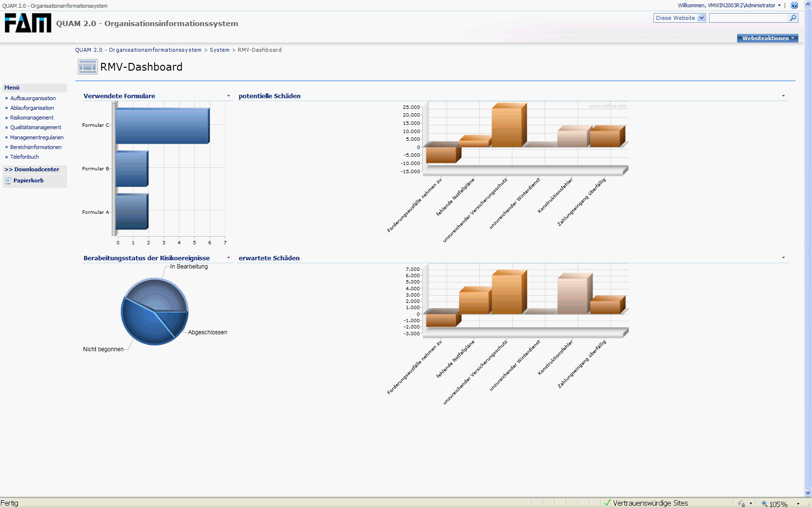Open the Verwendete Formulare web part menu arrow
Viewport: 812px width, 508px height.
[229, 96]
